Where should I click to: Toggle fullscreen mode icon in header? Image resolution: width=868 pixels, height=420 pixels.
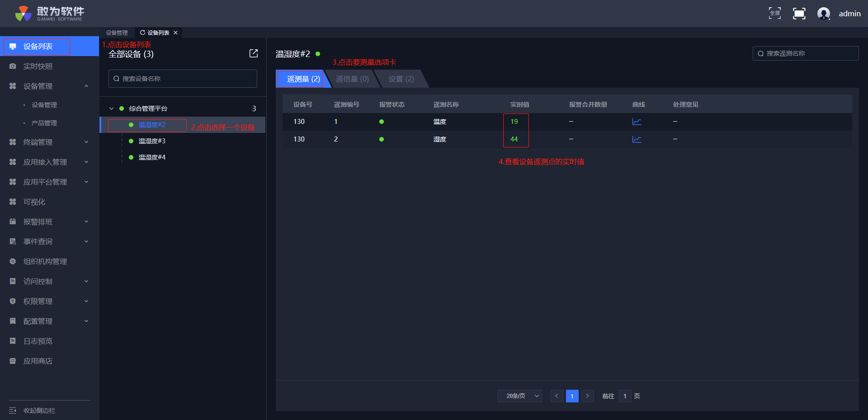tap(799, 14)
